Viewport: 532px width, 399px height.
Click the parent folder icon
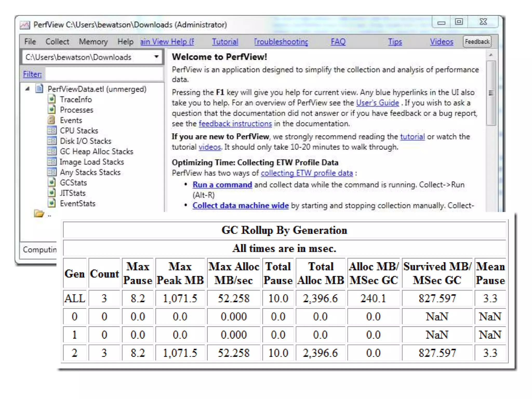point(39,214)
